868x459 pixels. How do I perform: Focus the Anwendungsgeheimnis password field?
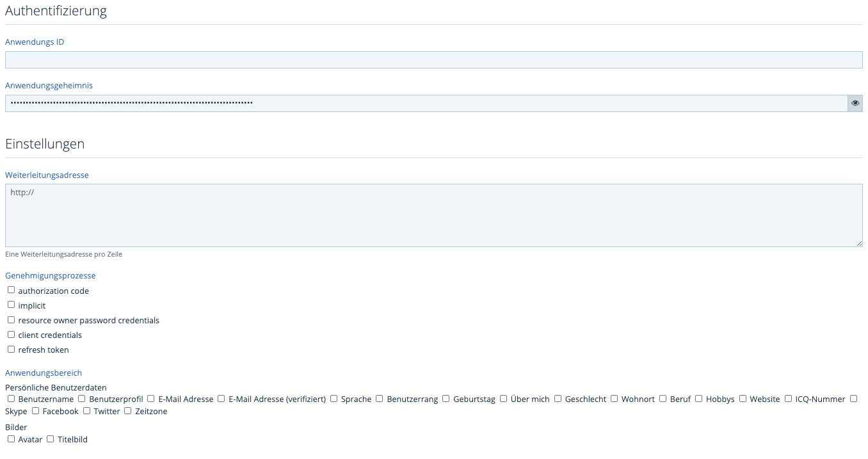pos(426,103)
